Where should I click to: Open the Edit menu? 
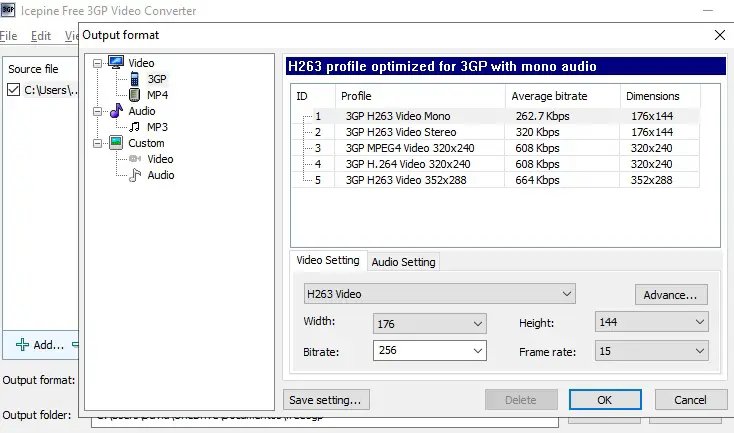point(41,36)
